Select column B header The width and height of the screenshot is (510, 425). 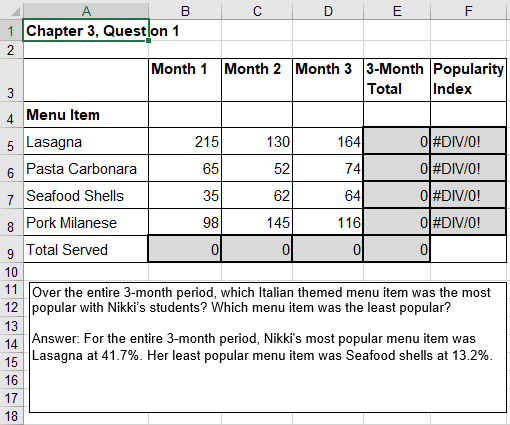click(x=185, y=11)
